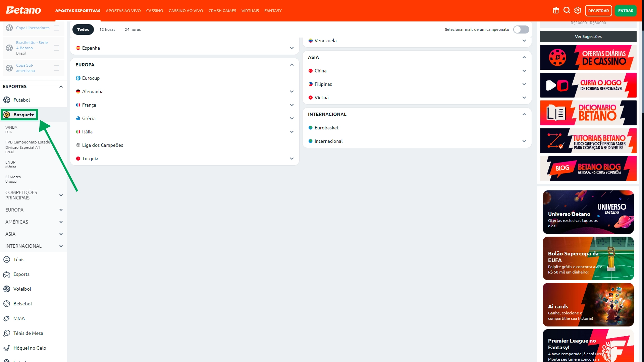Select the Esports gamepad icon
644x362 pixels.
(x=7, y=274)
